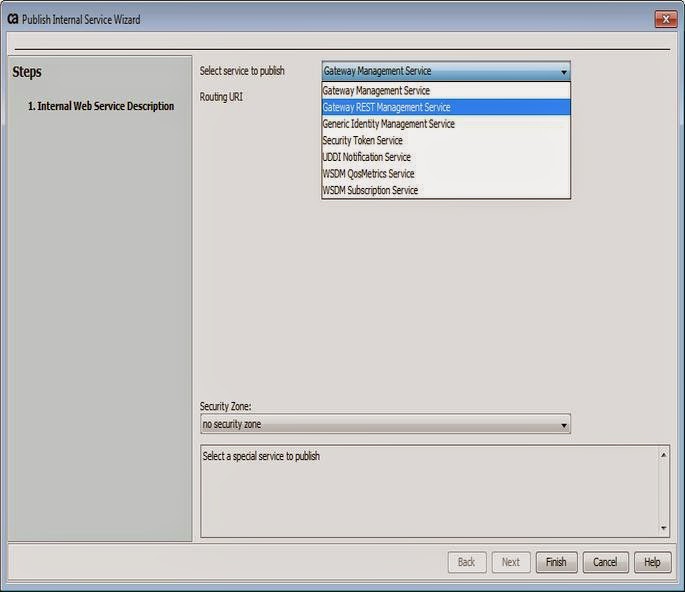Screen dimensions: 685x592
Task: Open the Security Zone dropdown arrow
Action: click(564, 425)
